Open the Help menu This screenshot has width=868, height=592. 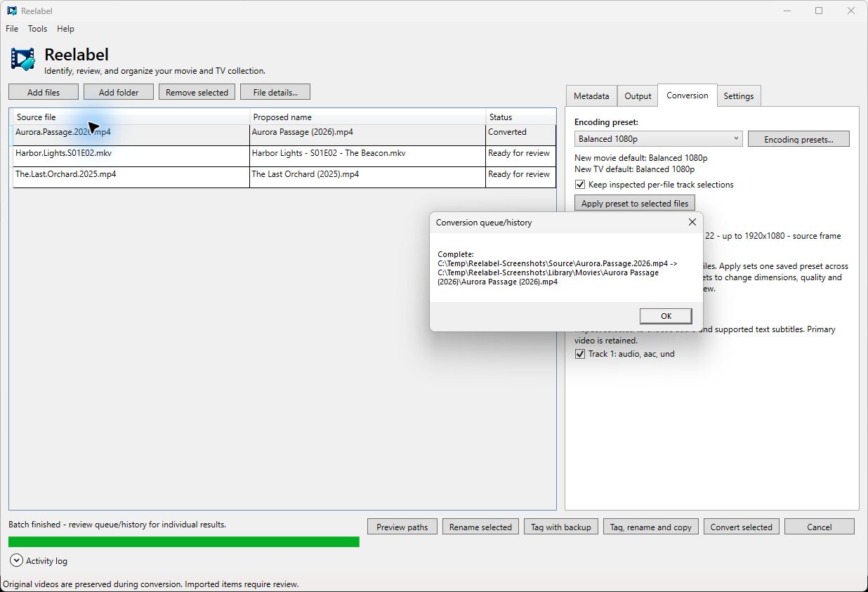(66, 29)
